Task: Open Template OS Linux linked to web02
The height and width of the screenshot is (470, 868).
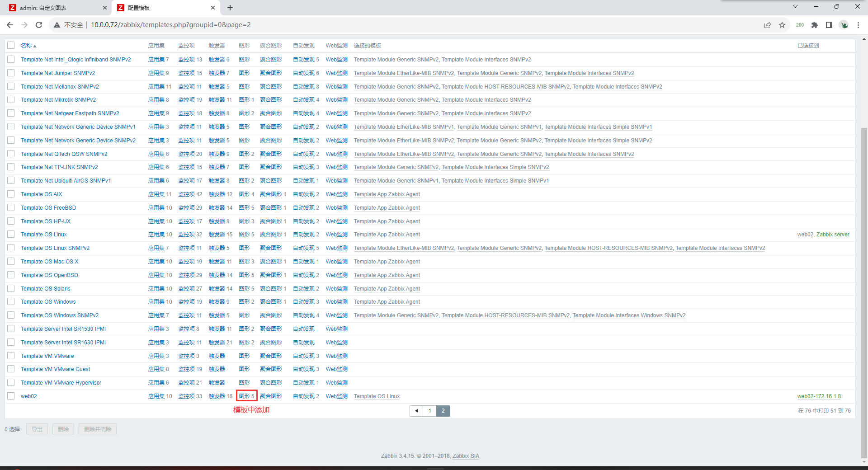Action: tap(377, 396)
